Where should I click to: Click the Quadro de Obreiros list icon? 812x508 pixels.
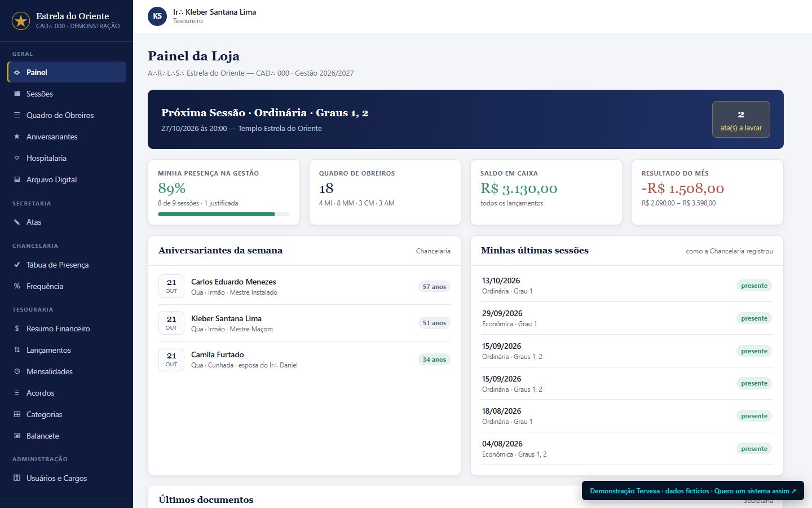[x=17, y=115]
